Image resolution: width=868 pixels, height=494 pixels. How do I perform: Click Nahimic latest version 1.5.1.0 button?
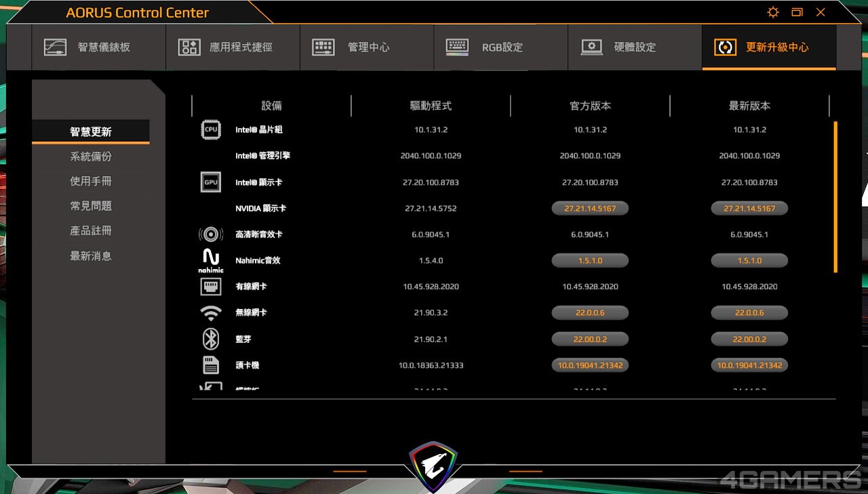[x=749, y=261]
